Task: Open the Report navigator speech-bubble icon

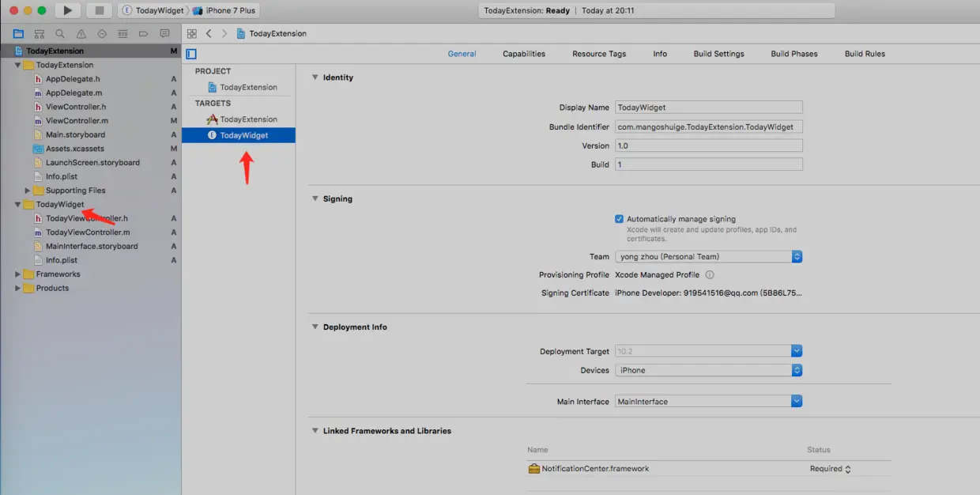Action: tap(164, 34)
